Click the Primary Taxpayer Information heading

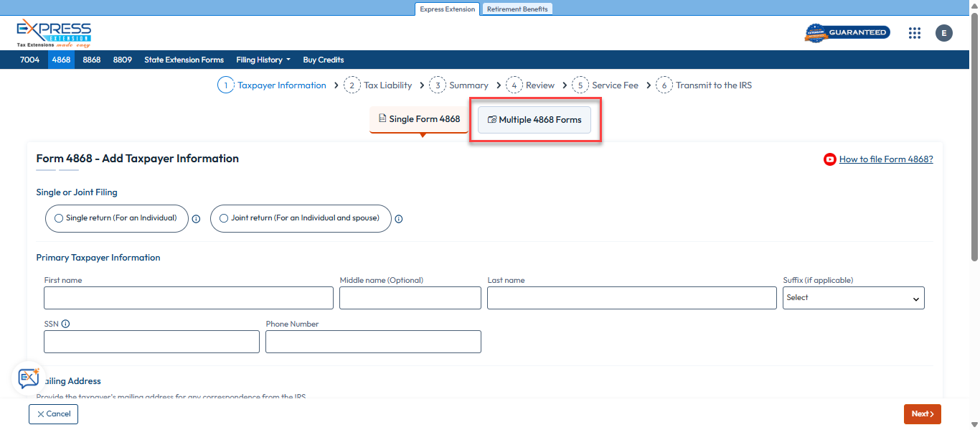98,258
